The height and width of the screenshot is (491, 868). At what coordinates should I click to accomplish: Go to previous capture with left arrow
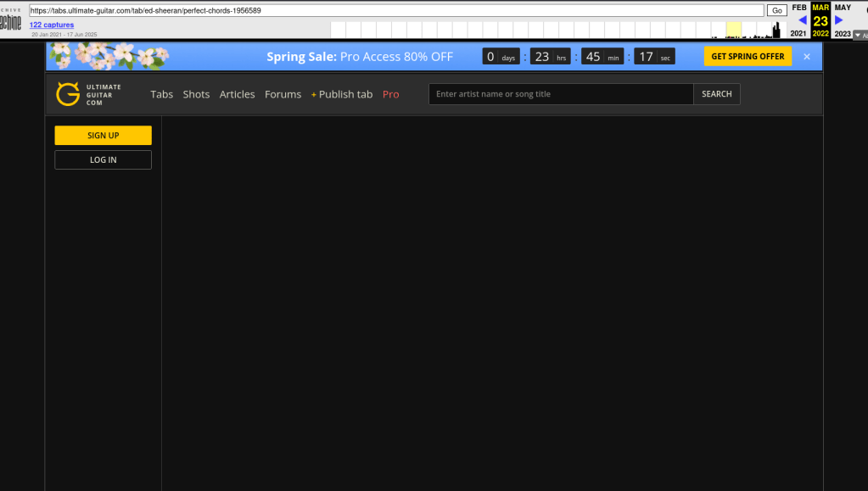click(x=802, y=20)
